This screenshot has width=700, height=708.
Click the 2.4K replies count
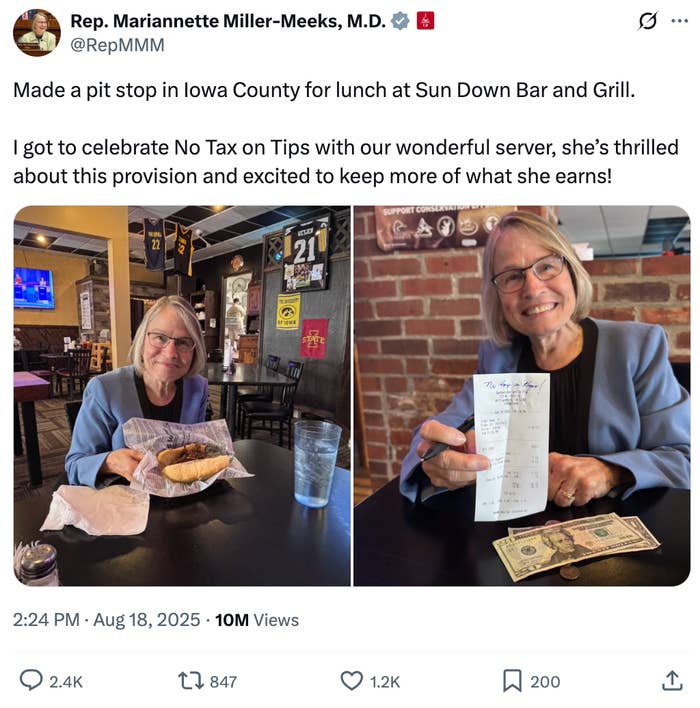66,681
